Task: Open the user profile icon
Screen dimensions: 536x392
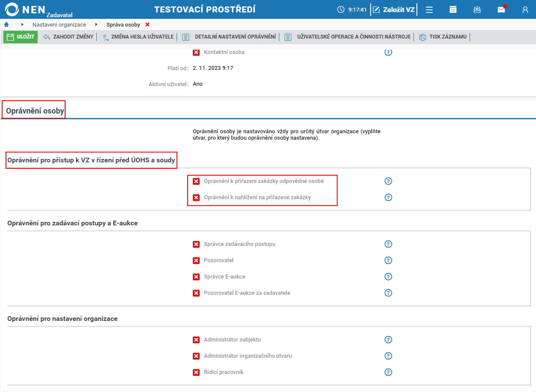Action: click(x=525, y=9)
